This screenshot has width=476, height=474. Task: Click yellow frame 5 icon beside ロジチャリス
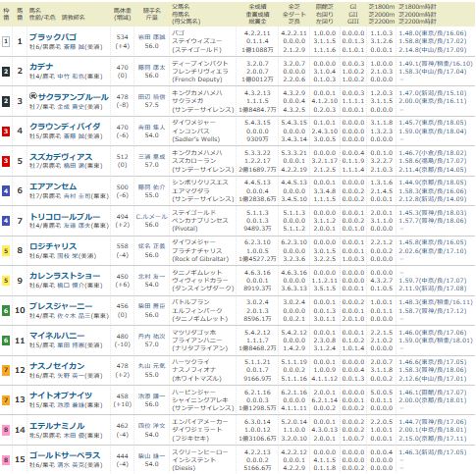(6, 251)
